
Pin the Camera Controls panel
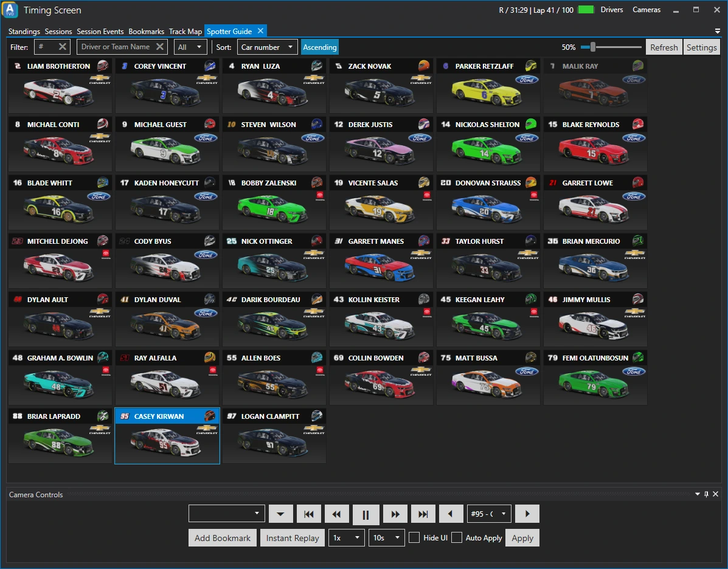coord(706,494)
